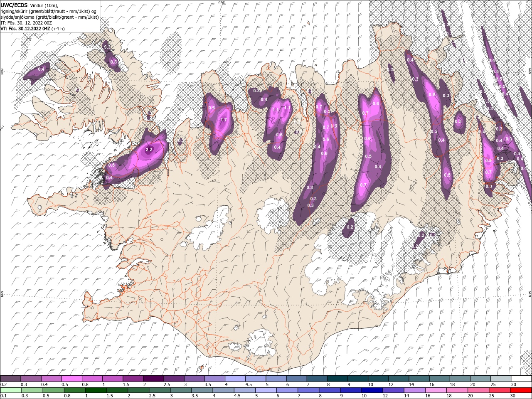Pick the bottom legend swatch starting at 18
532x399 pixels.
[457, 390]
